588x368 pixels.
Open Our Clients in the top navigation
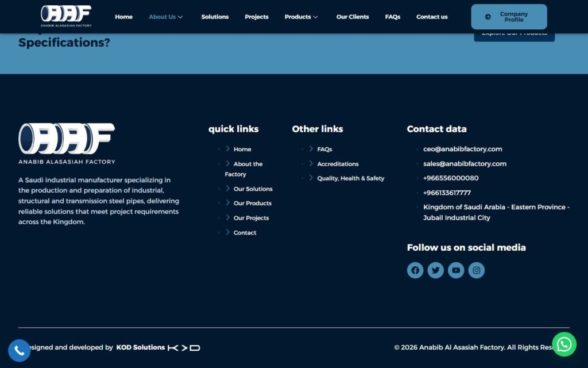(353, 17)
